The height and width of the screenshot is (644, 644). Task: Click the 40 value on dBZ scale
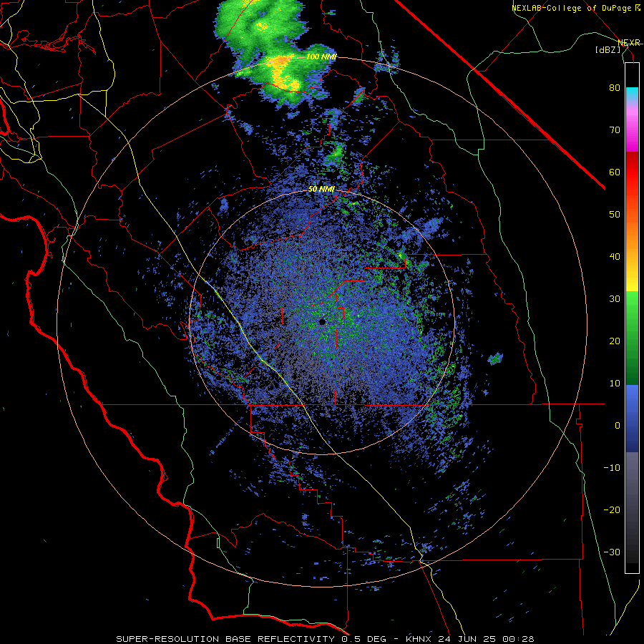point(615,257)
